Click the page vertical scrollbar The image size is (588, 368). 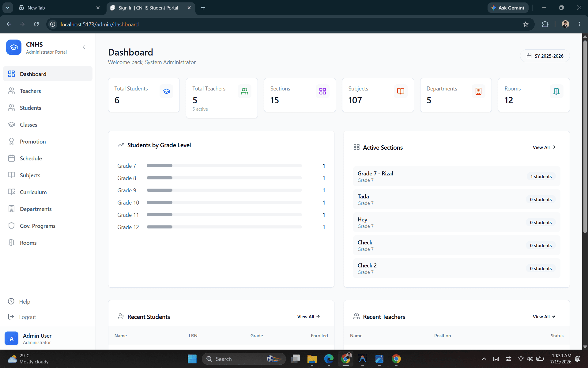585,136
